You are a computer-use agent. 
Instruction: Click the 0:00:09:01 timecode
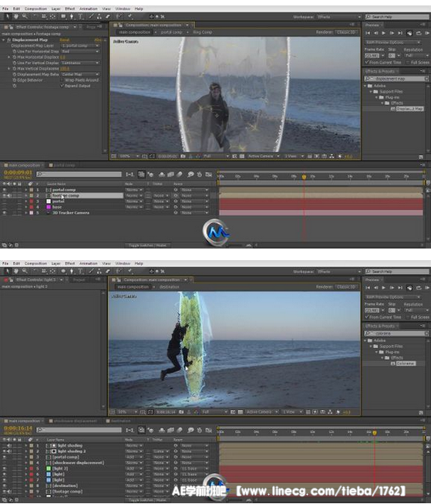click(18, 172)
